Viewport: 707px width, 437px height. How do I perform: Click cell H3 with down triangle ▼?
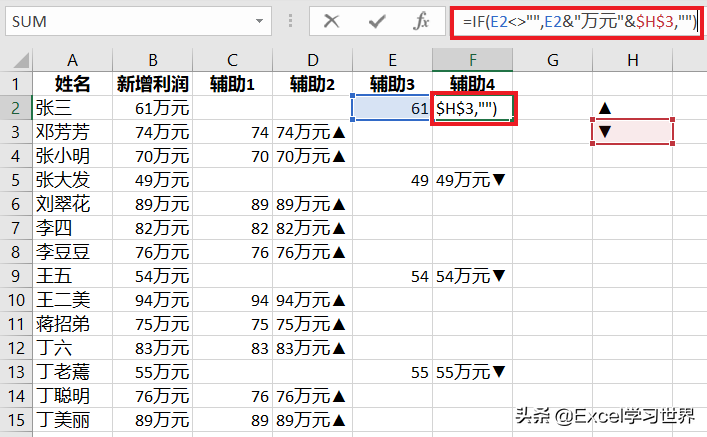(x=633, y=132)
